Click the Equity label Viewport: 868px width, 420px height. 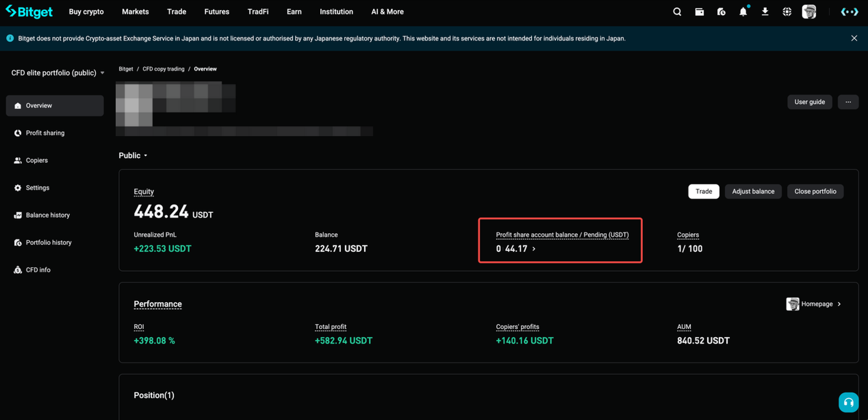[144, 192]
